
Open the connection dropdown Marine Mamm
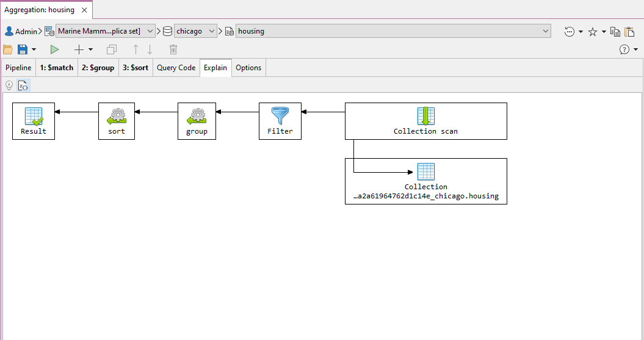105,31
